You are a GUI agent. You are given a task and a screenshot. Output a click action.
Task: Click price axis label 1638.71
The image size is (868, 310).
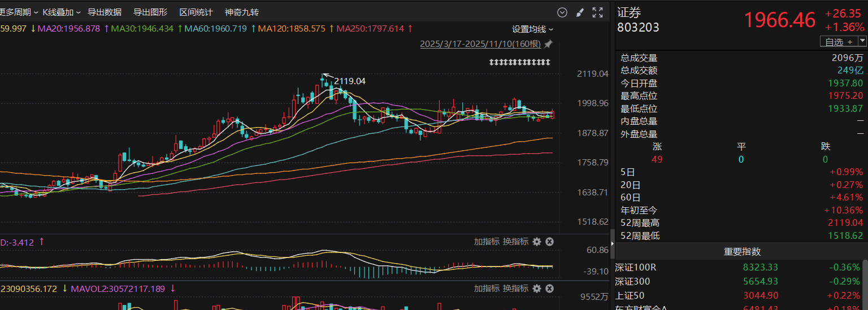[592, 192]
